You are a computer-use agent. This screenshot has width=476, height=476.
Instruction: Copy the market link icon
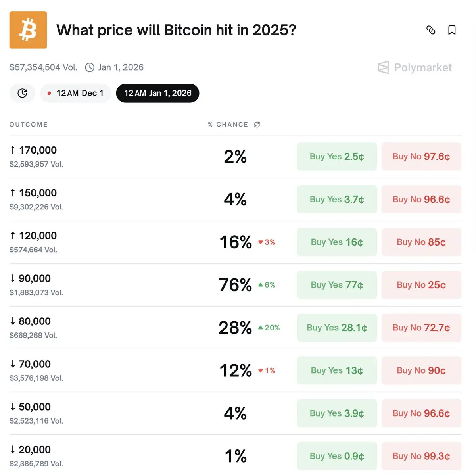[431, 30]
